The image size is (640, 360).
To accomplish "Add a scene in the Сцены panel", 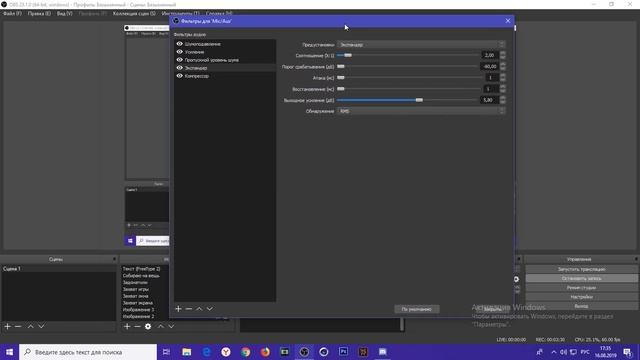I will [x=7, y=327].
